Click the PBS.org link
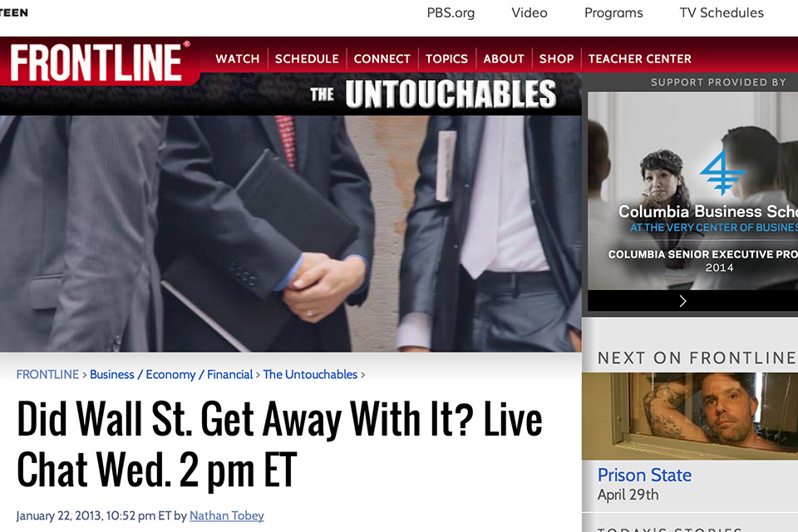Viewport: 798px width, 532px height. [451, 12]
